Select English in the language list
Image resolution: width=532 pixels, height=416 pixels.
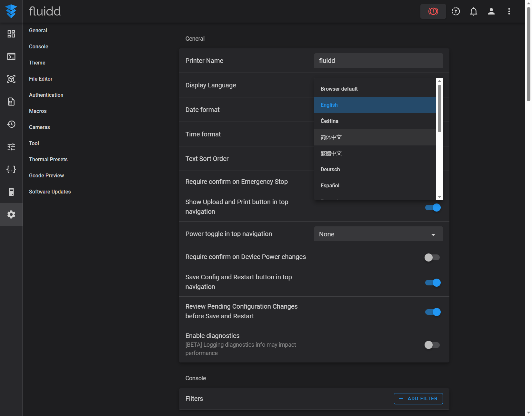point(375,105)
